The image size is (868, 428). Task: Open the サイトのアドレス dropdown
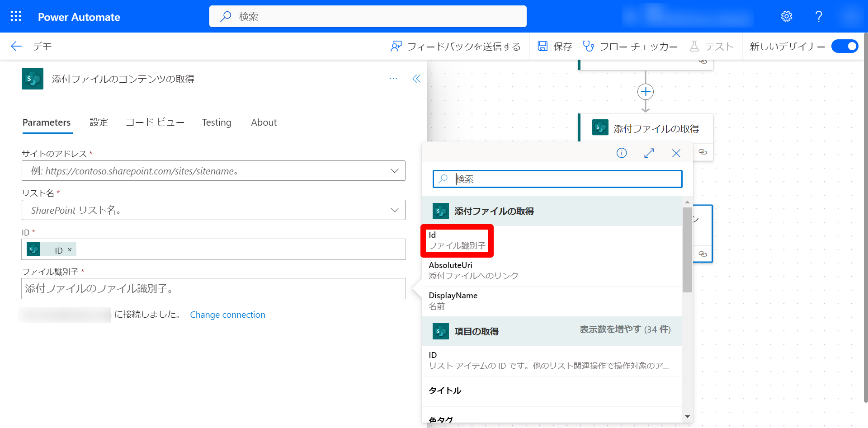point(395,171)
